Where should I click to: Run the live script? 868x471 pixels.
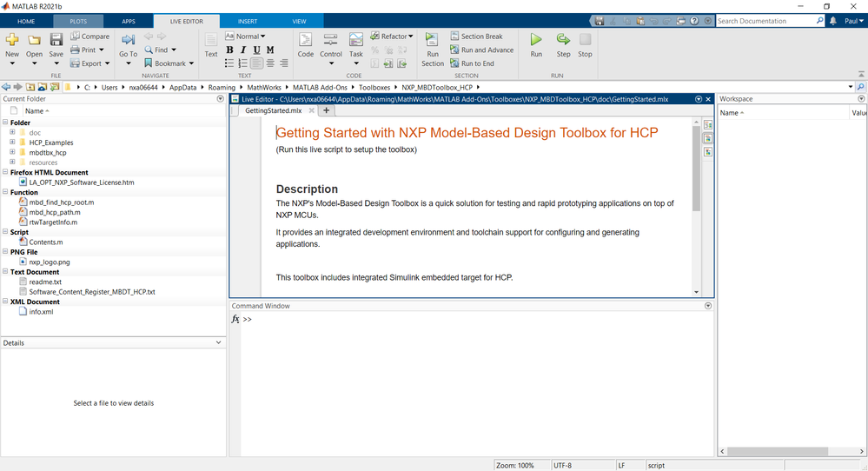pyautogui.click(x=536, y=45)
